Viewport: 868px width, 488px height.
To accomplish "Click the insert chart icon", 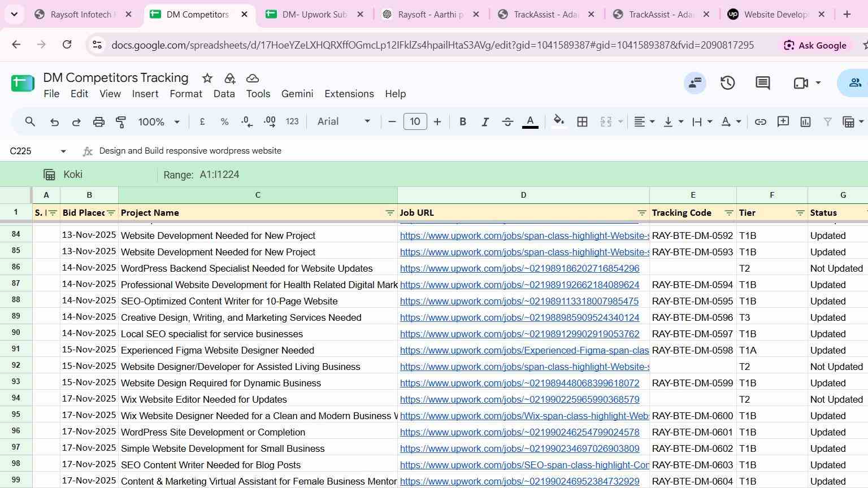I will click(805, 121).
